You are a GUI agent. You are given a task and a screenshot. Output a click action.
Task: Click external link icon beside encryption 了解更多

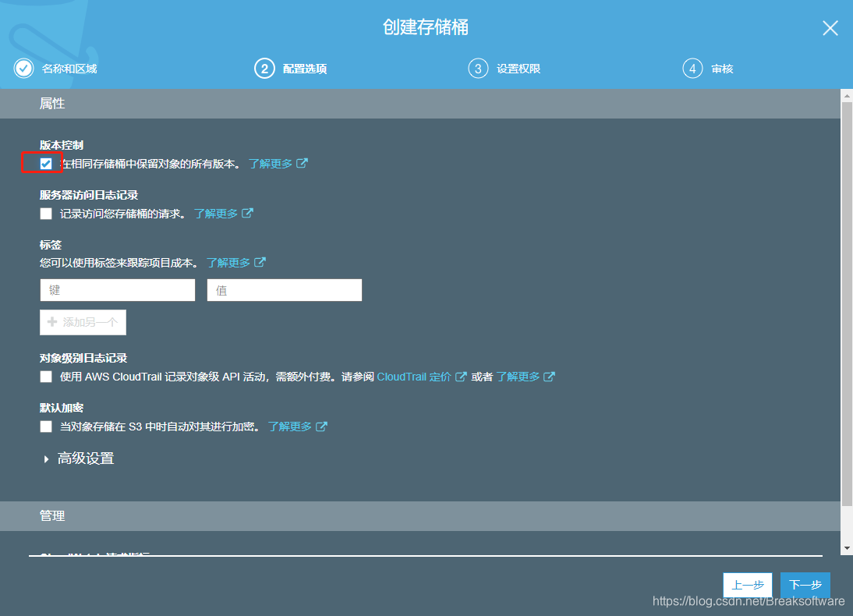tap(321, 426)
